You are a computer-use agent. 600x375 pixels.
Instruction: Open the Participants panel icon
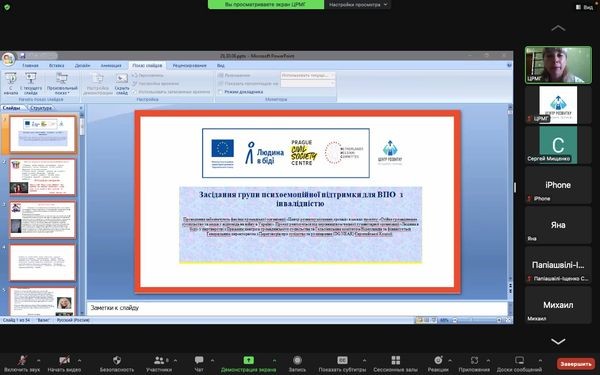[159, 360]
